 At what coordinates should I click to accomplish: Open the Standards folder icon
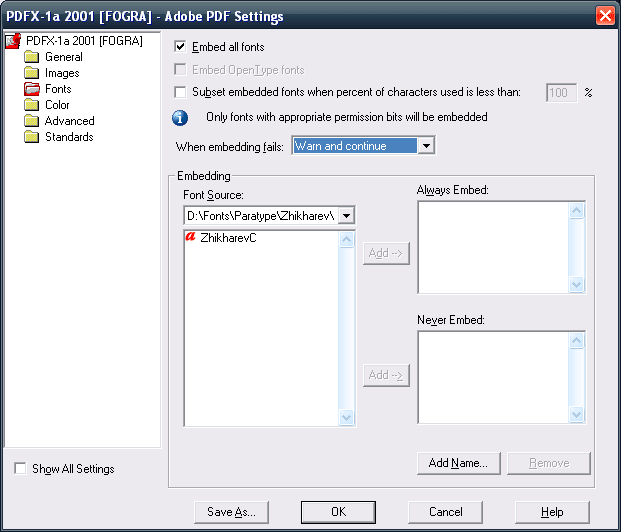pyautogui.click(x=32, y=137)
